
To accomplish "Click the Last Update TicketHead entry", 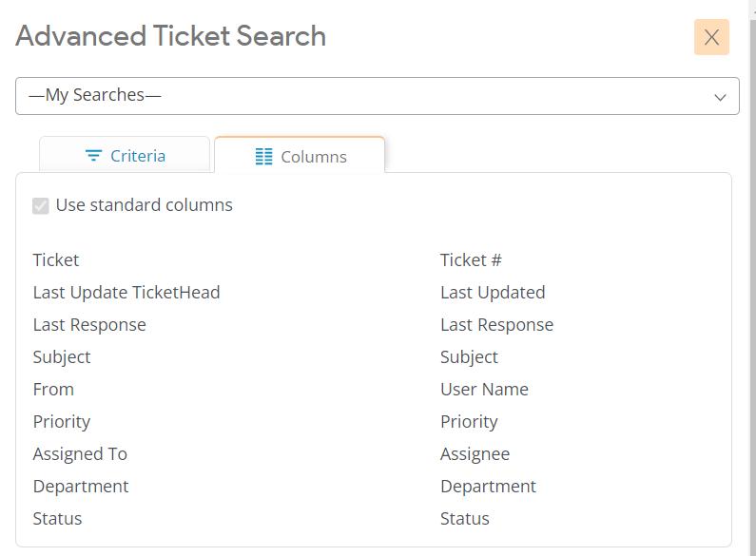I will point(126,292).
